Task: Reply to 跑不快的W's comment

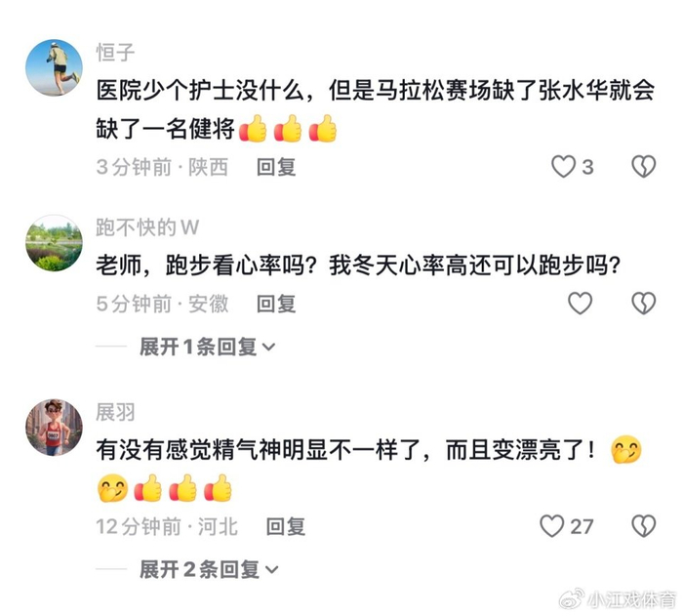Action: (x=276, y=304)
